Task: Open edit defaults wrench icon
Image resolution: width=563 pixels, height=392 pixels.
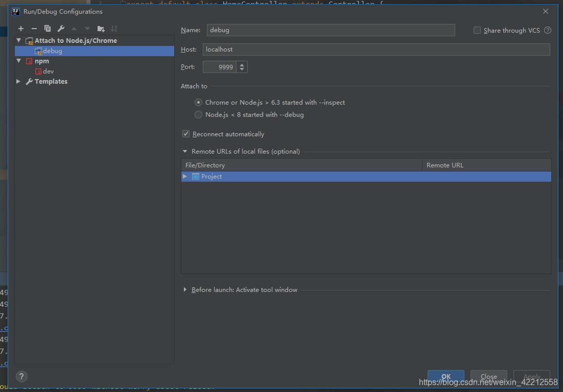Action: pyautogui.click(x=61, y=29)
